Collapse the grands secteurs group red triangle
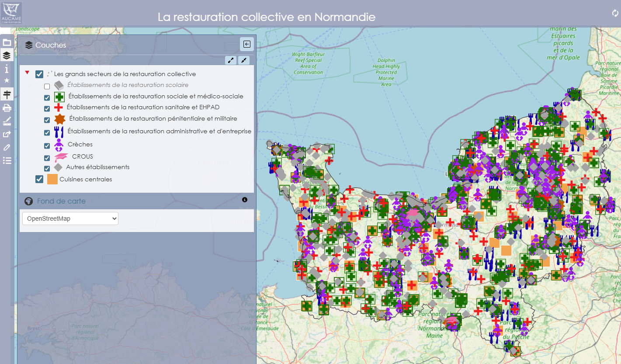 [x=27, y=73]
